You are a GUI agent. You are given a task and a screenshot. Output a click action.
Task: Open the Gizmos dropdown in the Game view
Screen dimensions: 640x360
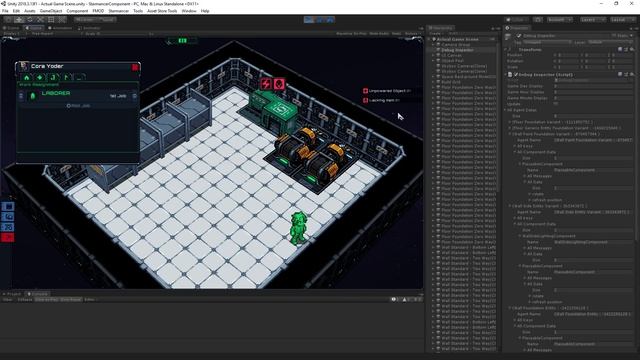coord(413,34)
